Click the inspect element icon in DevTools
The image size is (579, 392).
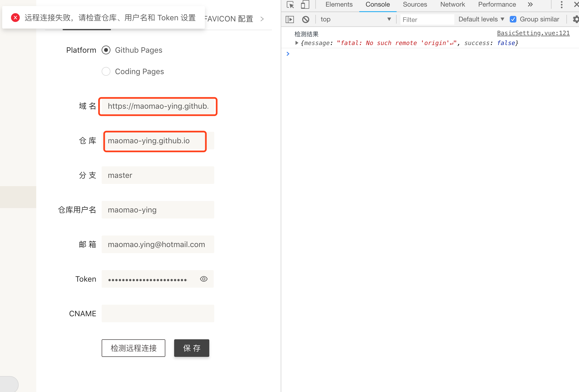tap(290, 5)
